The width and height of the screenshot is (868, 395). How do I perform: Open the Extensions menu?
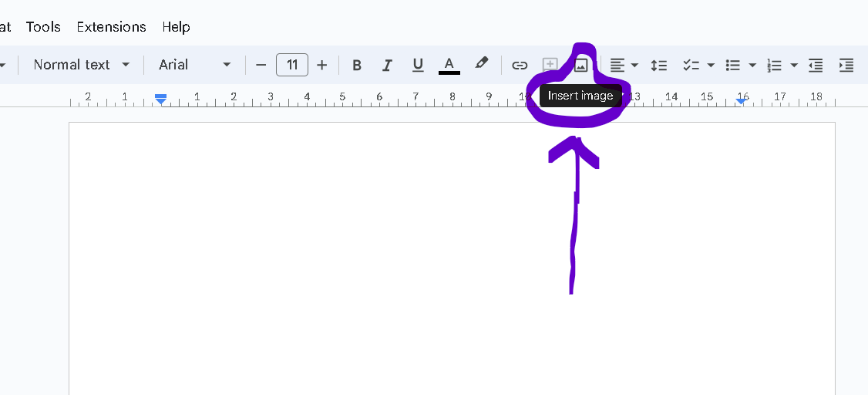[x=111, y=27]
